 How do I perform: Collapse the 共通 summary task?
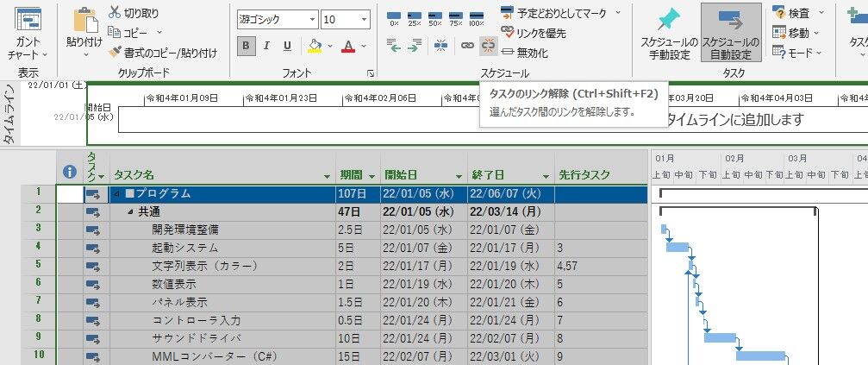[x=131, y=212]
